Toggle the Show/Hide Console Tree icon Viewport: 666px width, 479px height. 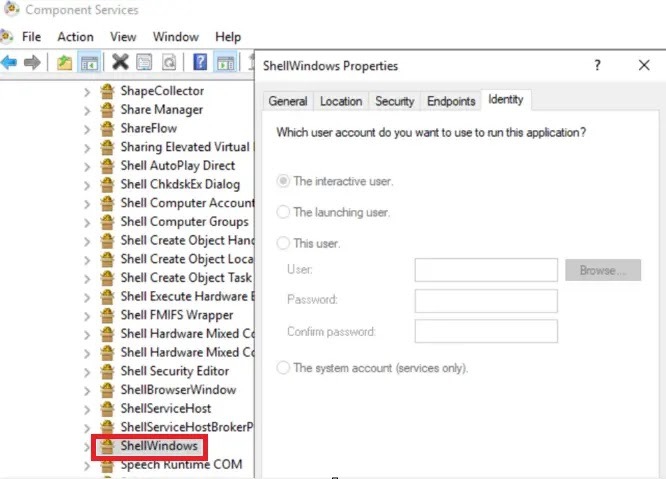tap(90, 63)
